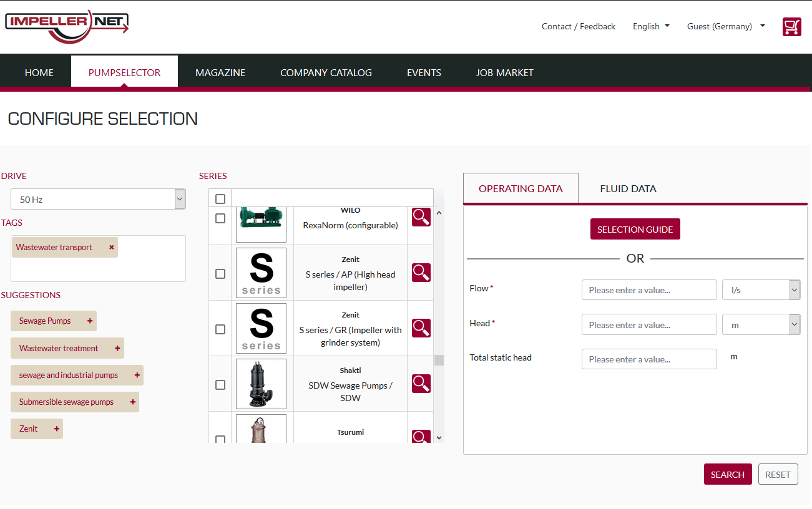Select the Shakti SDW Sewage Pumps checkbox
Screen dimensions: 812x509
[x=220, y=385]
